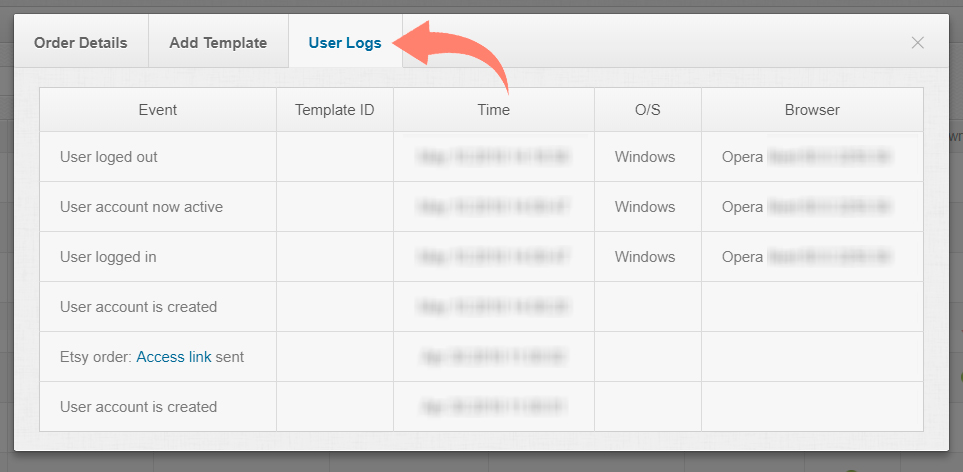Close the user logs dialog

pos(917,43)
